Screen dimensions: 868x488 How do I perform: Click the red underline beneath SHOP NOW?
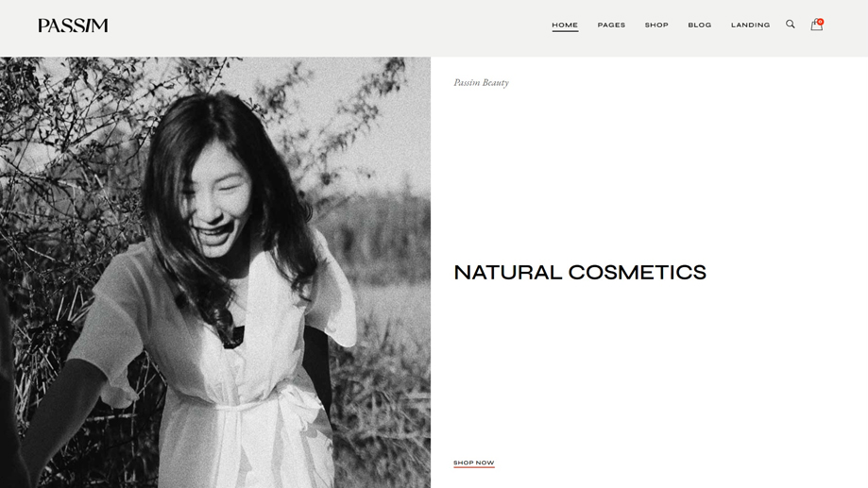pyautogui.click(x=474, y=467)
